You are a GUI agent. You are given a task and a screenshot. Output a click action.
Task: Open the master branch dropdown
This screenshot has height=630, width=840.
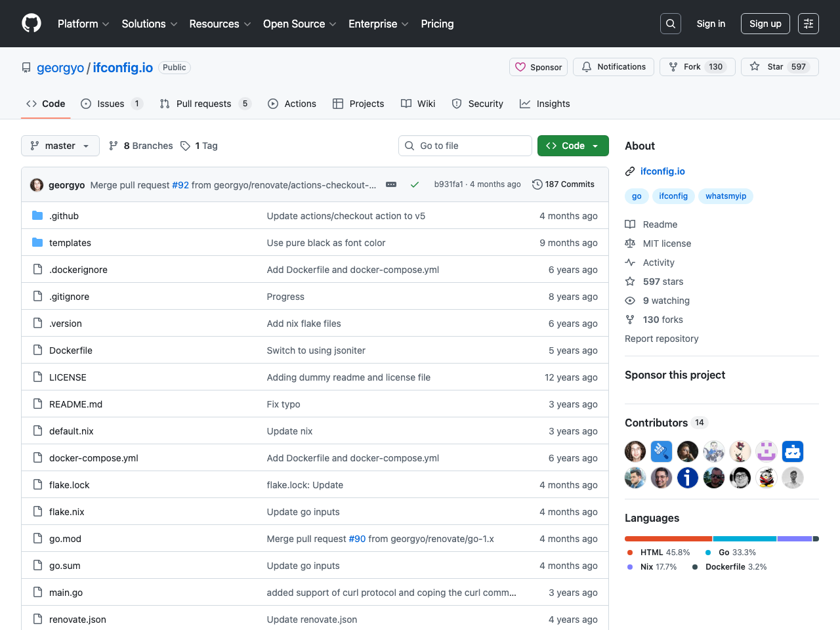coord(60,146)
